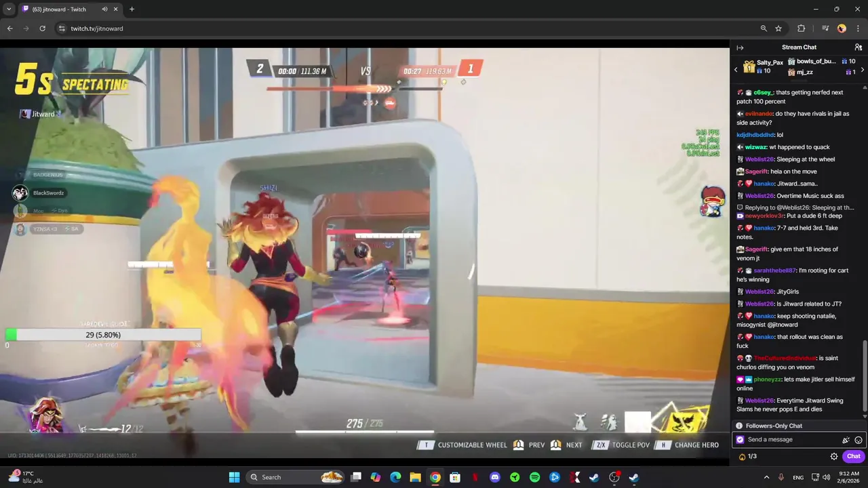Click the taskbar Search box
The image size is (868, 488).
pyautogui.click(x=294, y=477)
